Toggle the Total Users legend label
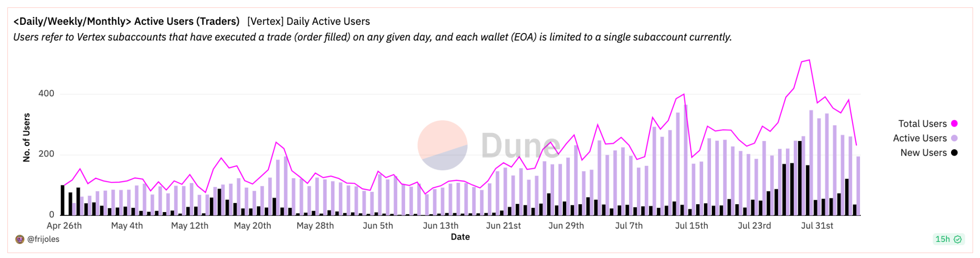This screenshot has width=980, height=258. 922,123
